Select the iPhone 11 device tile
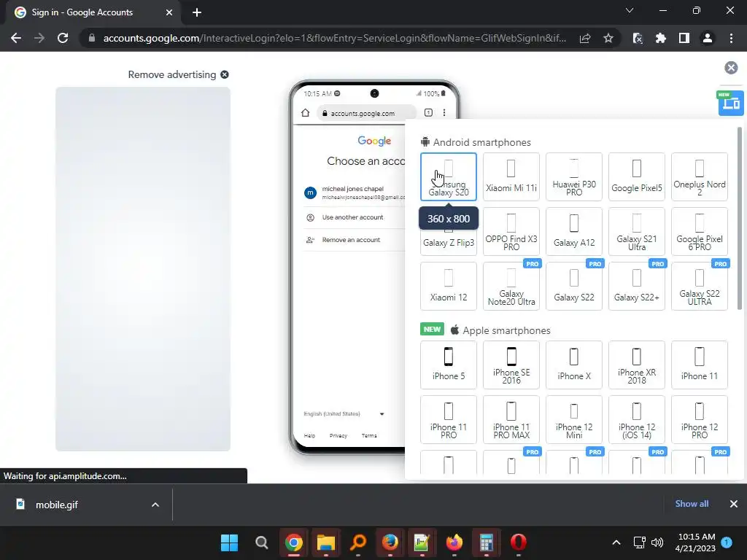Image resolution: width=747 pixels, height=560 pixels. point(700,365)
